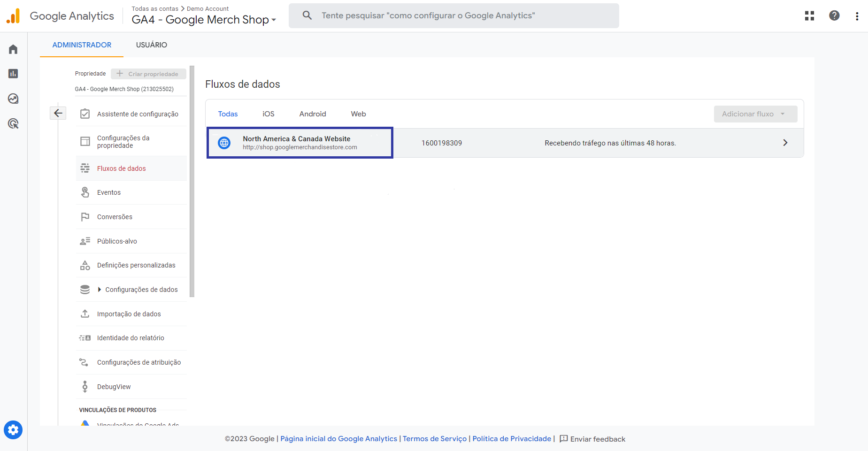868x451 pixels.
Task: Click the Definições personalizadas shapes icon
Action: 85,265
